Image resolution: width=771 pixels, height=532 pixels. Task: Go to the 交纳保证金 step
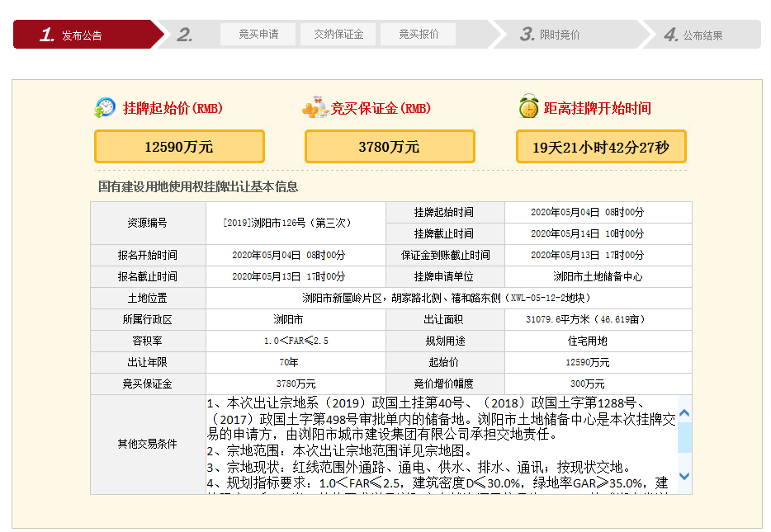(x=338, y=35)
